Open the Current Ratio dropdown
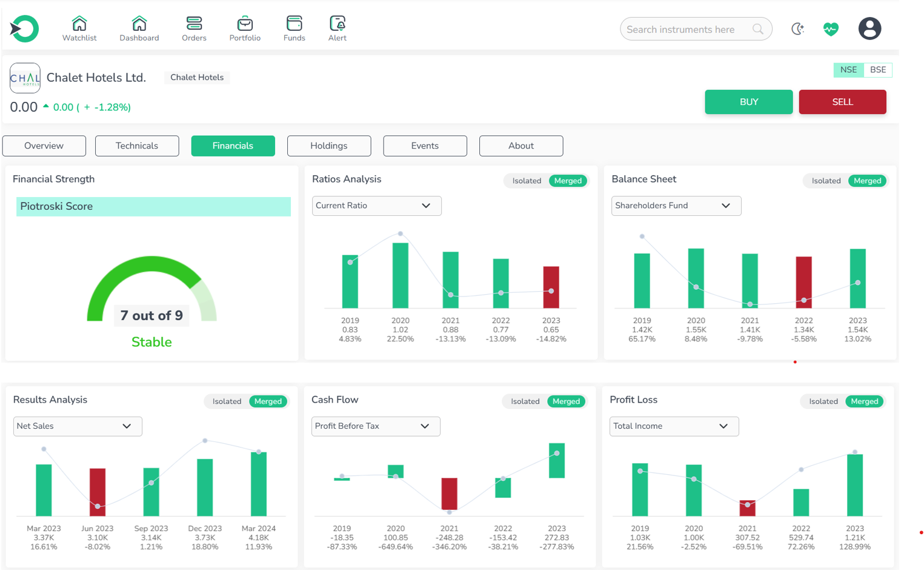924x570 pixels. [x=376, y=206]
